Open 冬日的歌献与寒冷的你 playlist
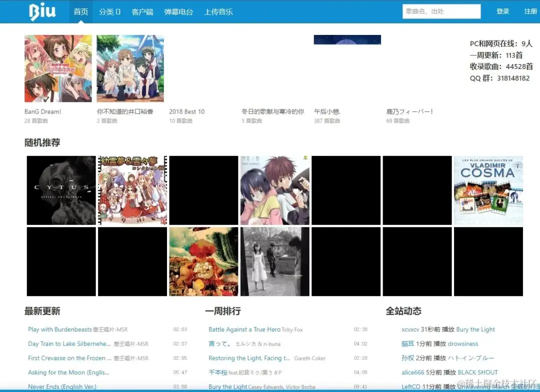The width and height of the screenshot is (540, 392). pos(273,111)
